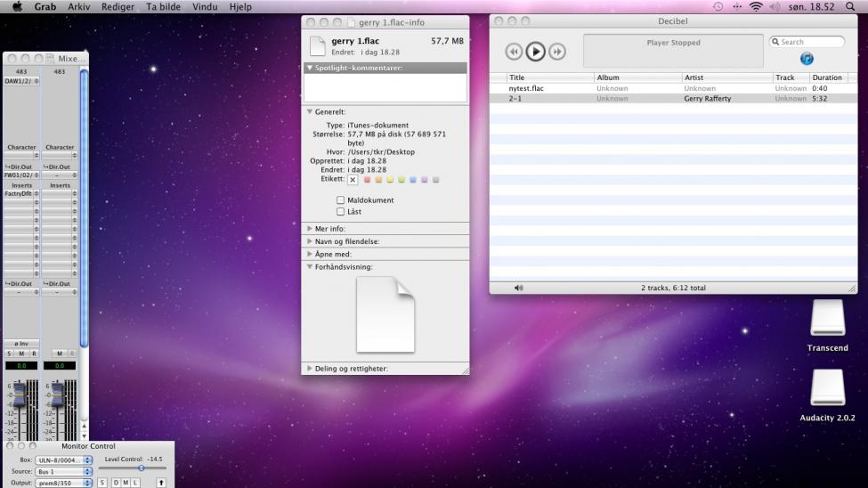
Task: Open the Ta bilde menu
Action: (163, 6)
